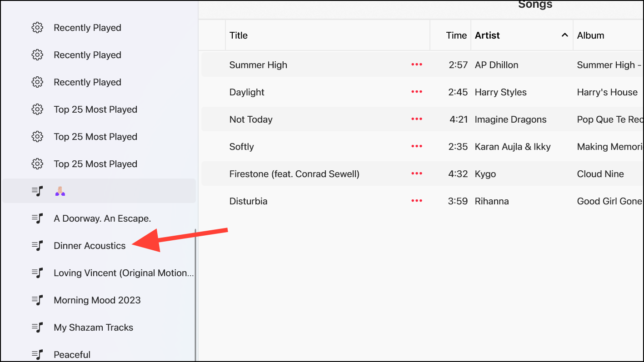Screen dimensions: 644x362
Task: Select the A Doorway. An Escape. playlist
Action: 102,218
